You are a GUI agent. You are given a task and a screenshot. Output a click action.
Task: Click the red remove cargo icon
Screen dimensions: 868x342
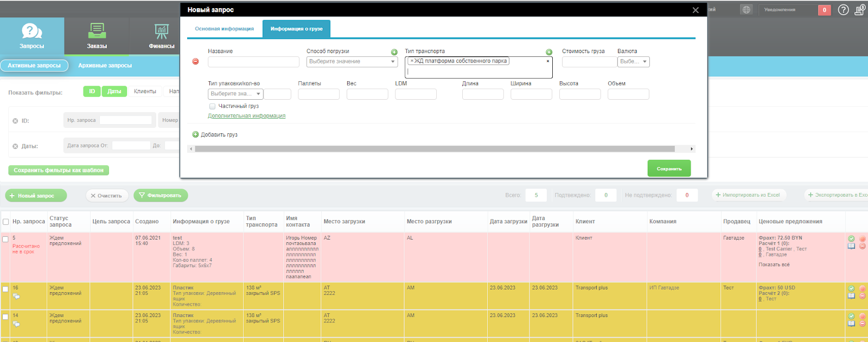(195, 61)
